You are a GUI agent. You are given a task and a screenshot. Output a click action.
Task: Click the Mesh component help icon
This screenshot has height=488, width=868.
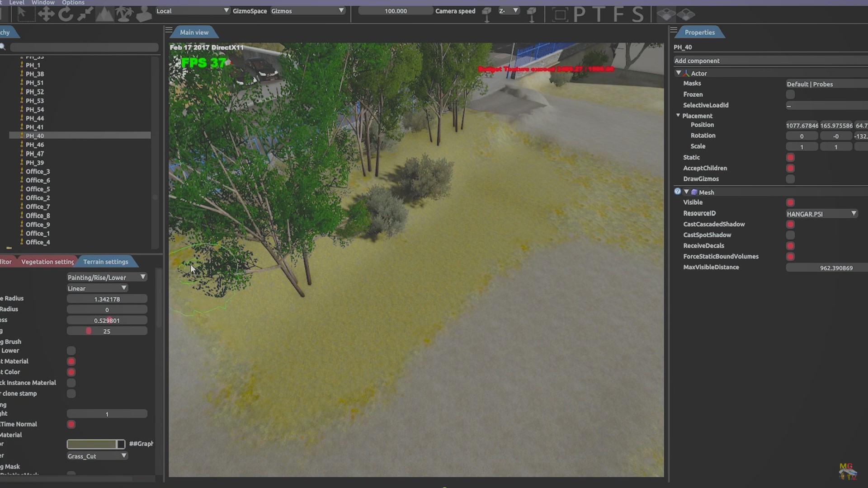(678, 192)
